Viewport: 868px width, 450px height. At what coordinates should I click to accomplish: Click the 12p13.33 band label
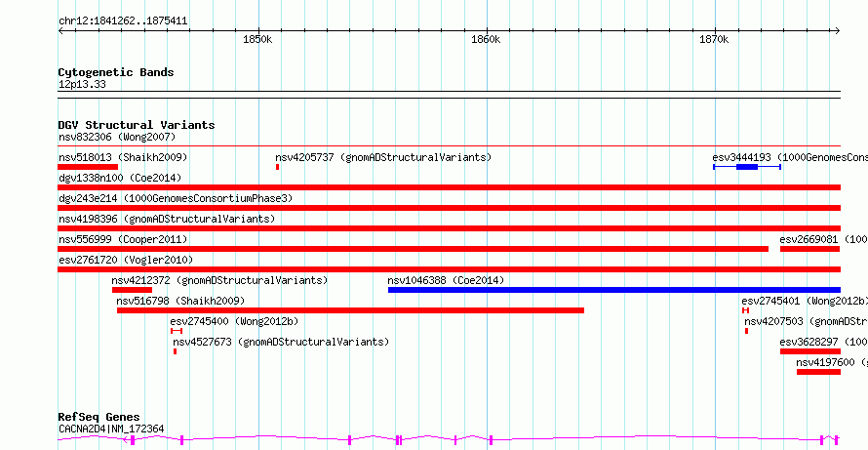tap(82, 85)
